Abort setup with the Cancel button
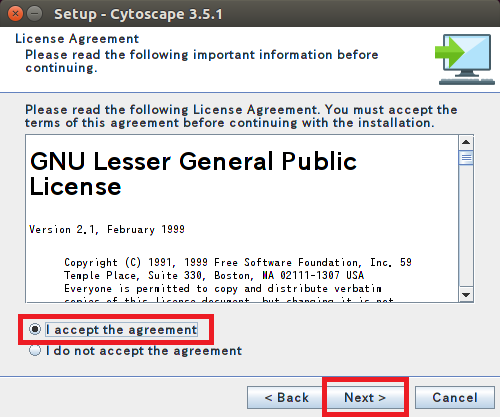500x417 pixels. pos(455,397)
